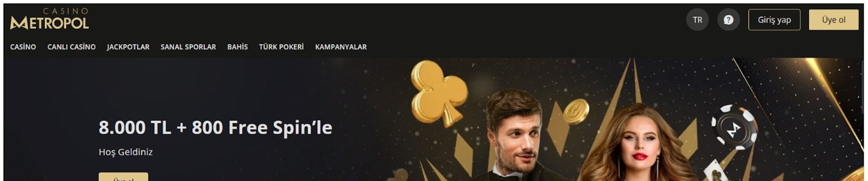Click the golden club suit icon
Screen dimensions: 868x181
[x=439, y=93]
